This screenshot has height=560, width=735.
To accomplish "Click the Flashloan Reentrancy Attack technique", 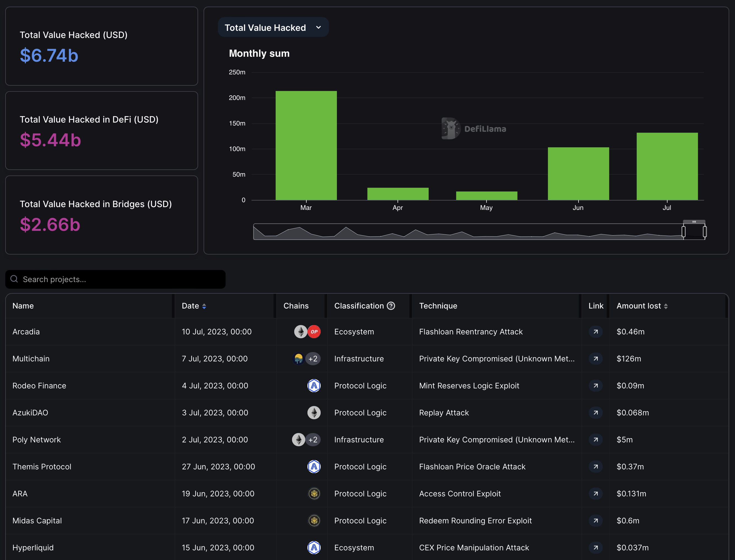I will pyautogui.click(x=471, y=332).
